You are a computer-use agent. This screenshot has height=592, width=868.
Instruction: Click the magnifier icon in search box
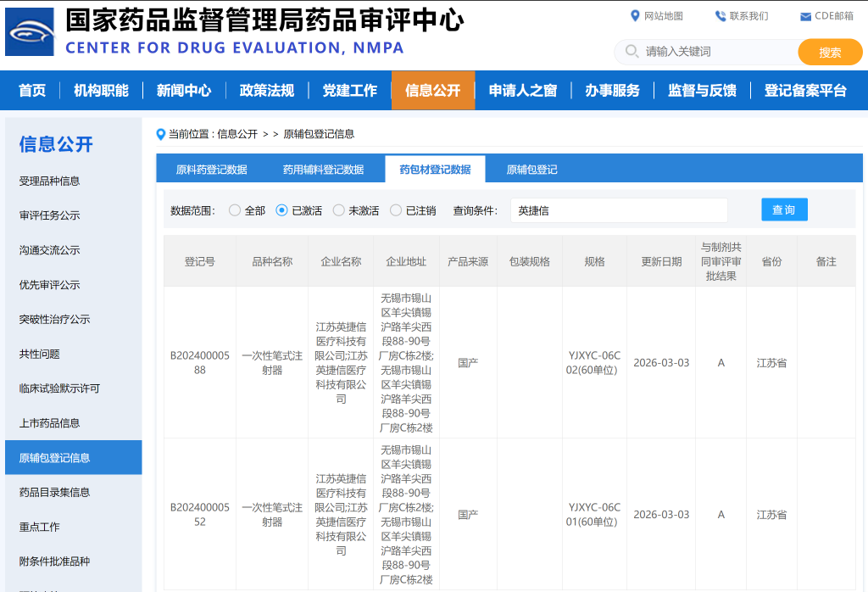pos(632,52)
